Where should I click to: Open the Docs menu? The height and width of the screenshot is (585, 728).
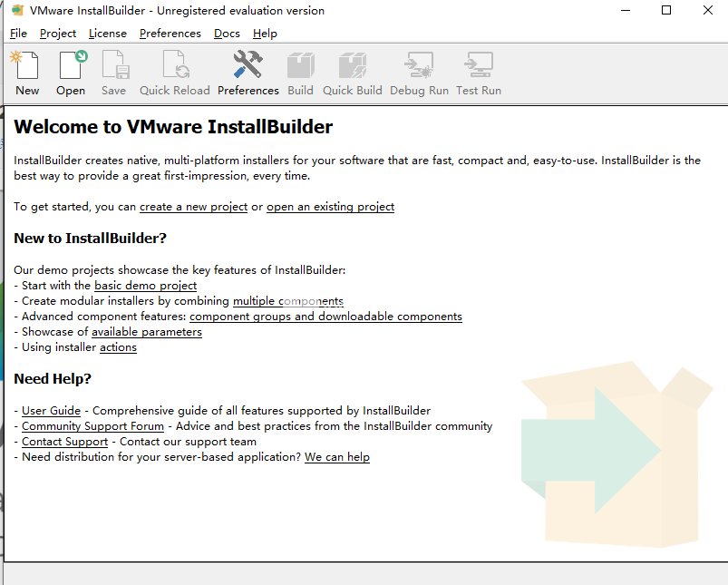click(227, 34)
